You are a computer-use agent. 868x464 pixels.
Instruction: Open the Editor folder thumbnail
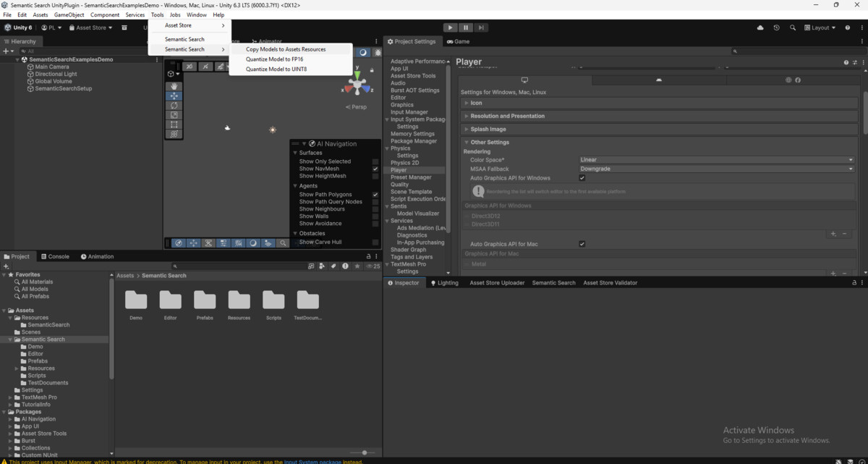coord(171,300)
